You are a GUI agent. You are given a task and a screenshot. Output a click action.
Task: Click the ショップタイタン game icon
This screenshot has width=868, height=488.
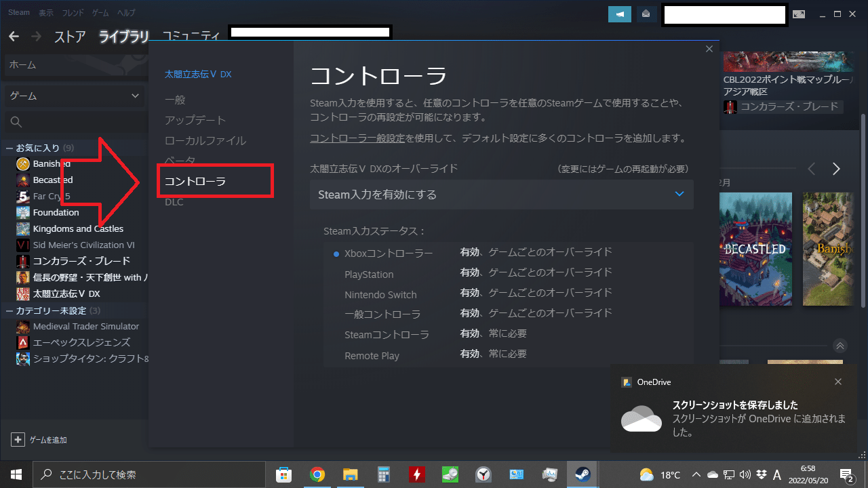23,359
